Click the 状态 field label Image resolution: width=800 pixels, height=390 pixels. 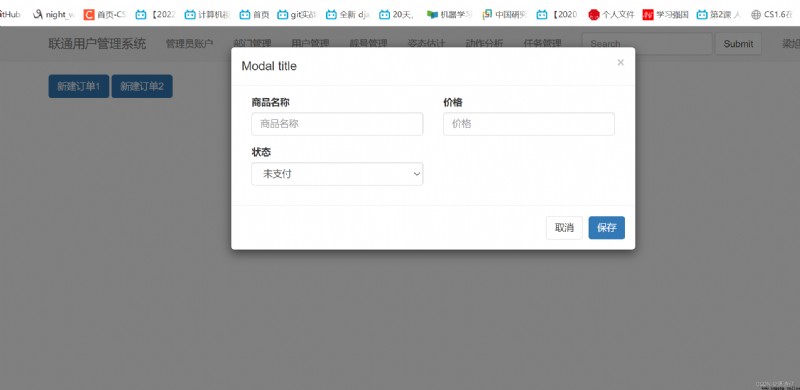point(261,152)
